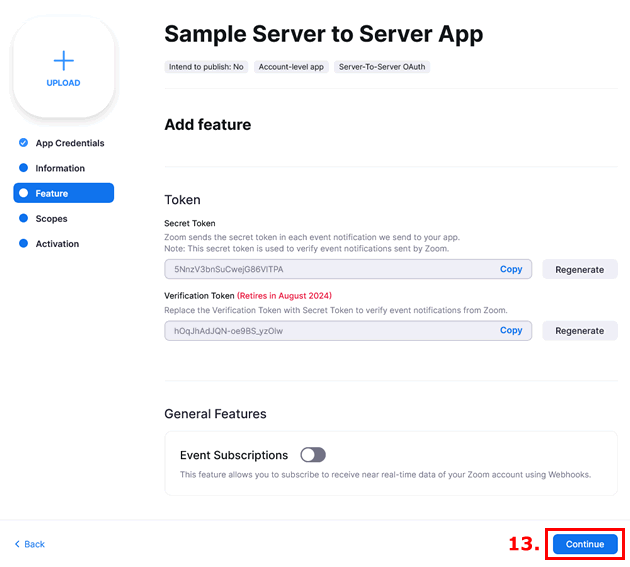630x567 pixels.
Task: Open the Activation section
Action: (57, 244)
